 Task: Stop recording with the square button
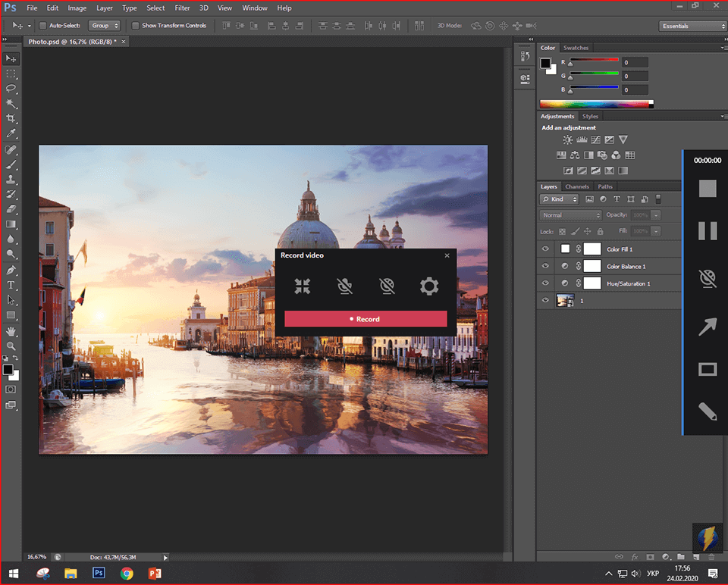[x=707, y=189]
